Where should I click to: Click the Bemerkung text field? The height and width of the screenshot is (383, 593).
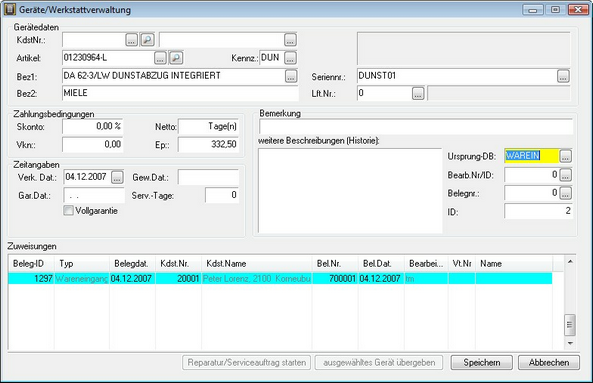416,127
